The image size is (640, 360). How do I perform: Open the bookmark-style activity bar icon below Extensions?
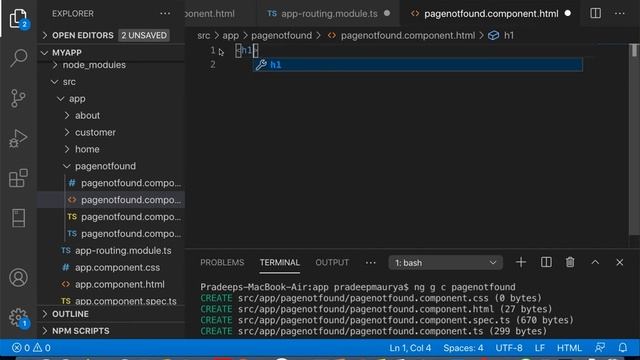[18, 218]
